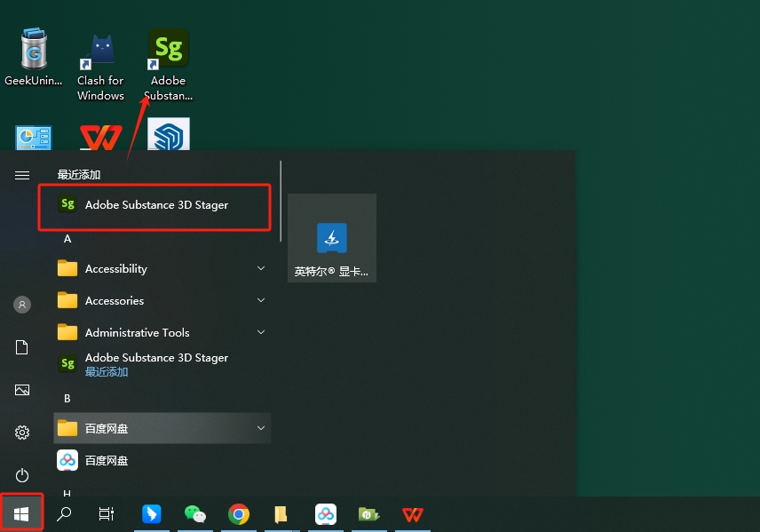Open the yellow folder taskbar icon

coord(281,514)
